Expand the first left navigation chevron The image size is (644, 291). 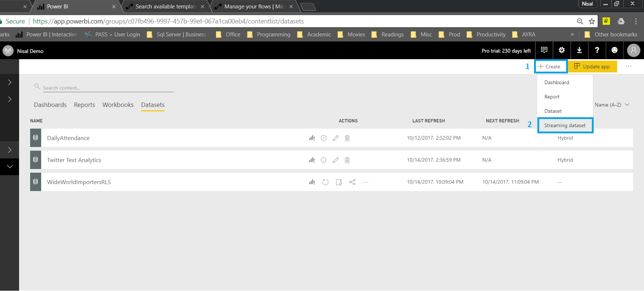point(10,82)
